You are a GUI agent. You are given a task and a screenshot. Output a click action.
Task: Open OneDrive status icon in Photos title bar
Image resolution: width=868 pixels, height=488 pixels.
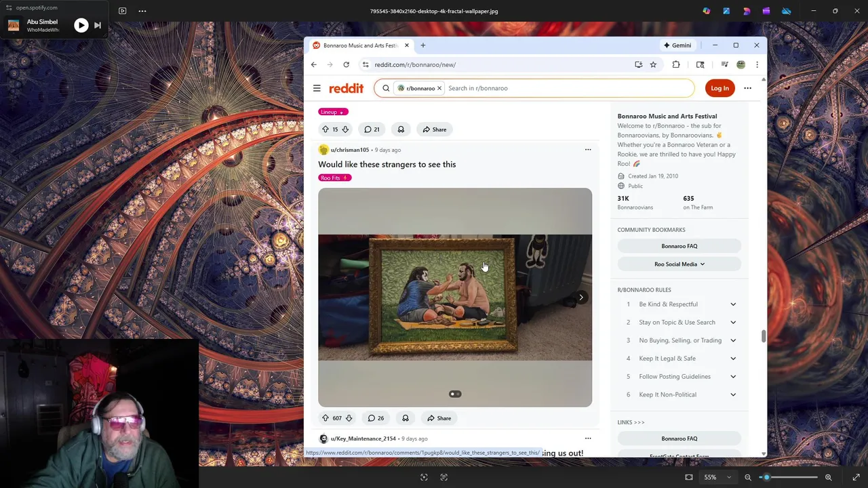pos(787,11)
